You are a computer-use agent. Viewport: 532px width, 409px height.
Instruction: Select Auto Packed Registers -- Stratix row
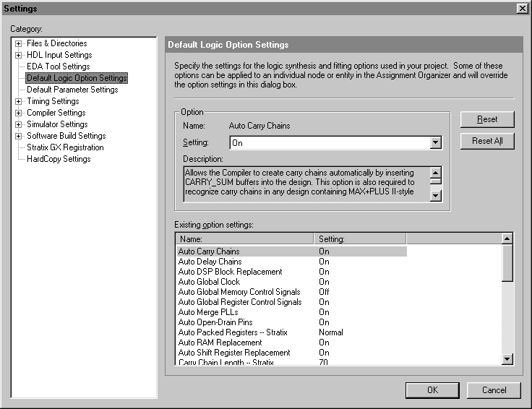(291, 332)
